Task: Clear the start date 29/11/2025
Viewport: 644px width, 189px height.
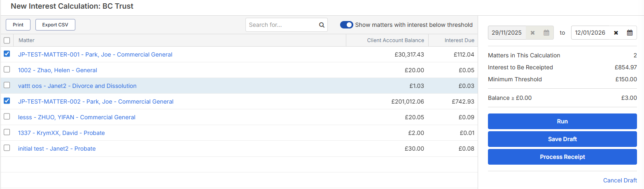Action: click(x=532, y=33)
